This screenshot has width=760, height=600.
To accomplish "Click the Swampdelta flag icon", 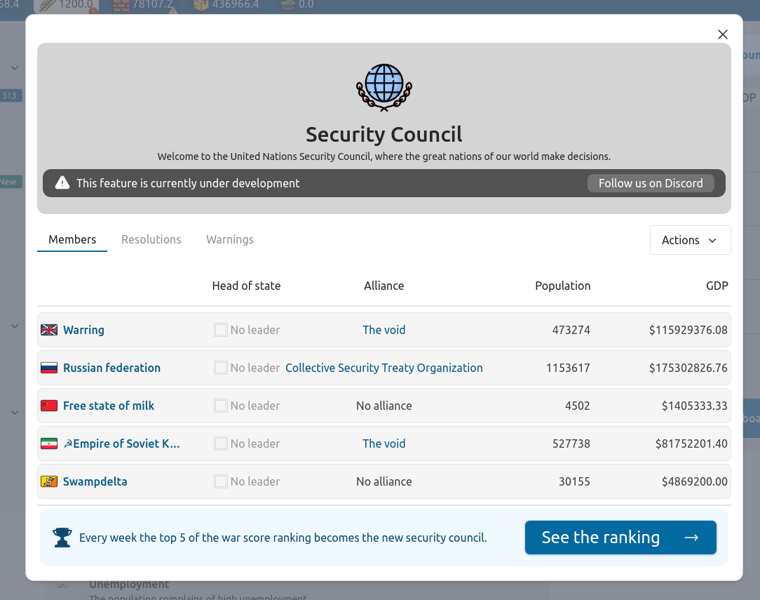I will pyautogui.click(x=49, y=482).
